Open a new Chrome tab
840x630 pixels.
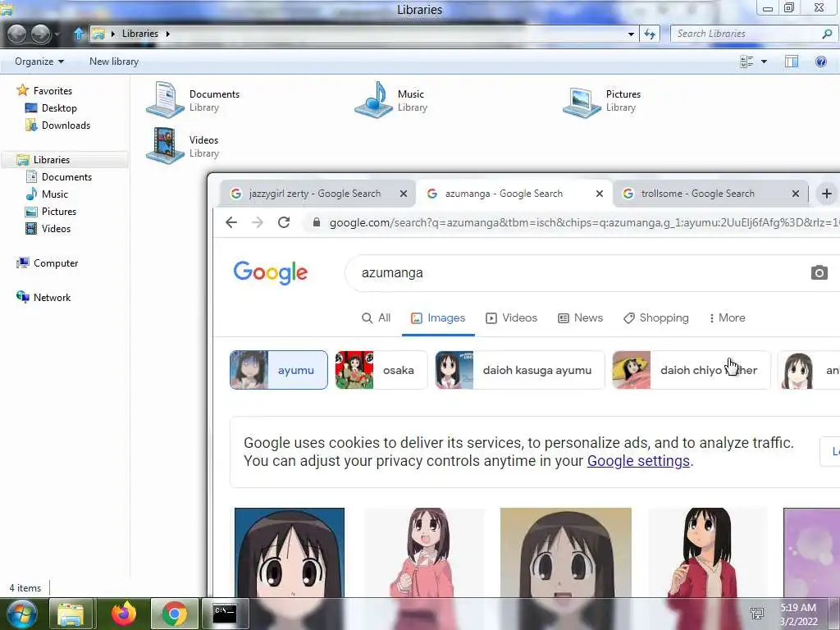[x=826, y=194]
